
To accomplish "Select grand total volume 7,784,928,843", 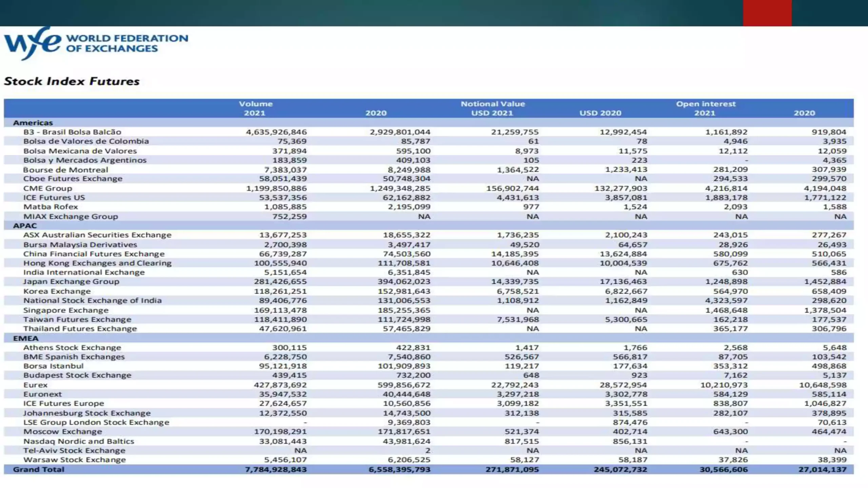I will click(276, 469).
